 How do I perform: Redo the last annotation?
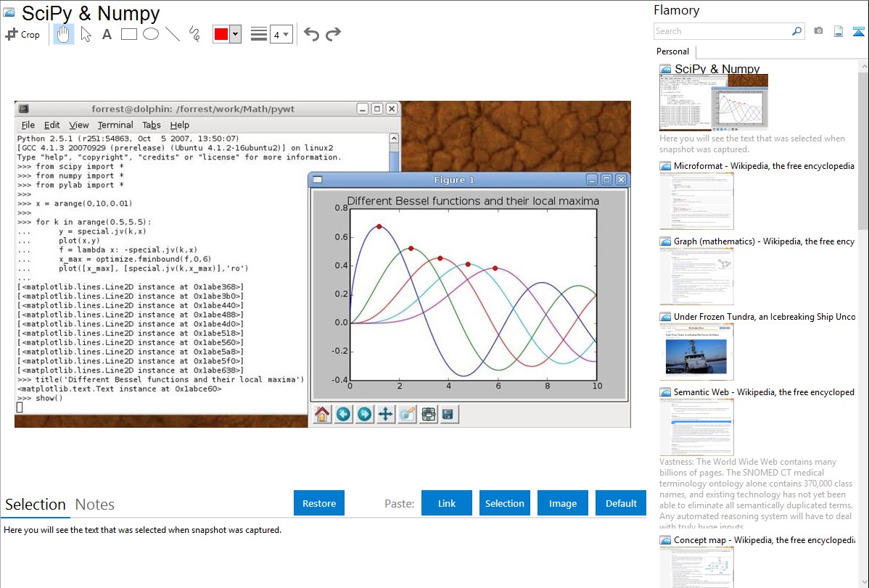click(333, 34)
